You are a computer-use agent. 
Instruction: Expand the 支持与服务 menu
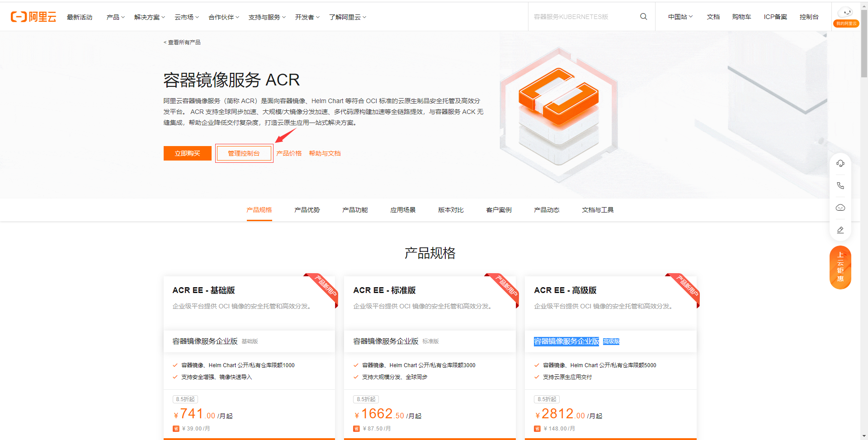pos(267,17)
